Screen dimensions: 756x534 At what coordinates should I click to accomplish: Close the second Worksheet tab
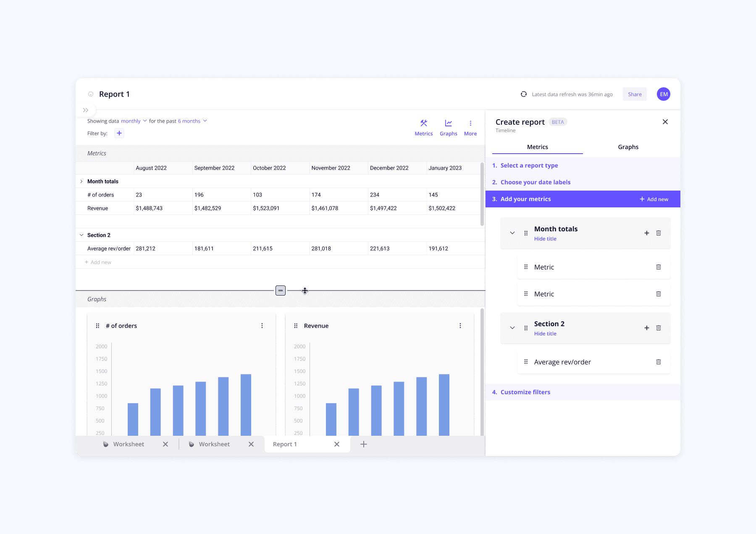tap(251, 444)
